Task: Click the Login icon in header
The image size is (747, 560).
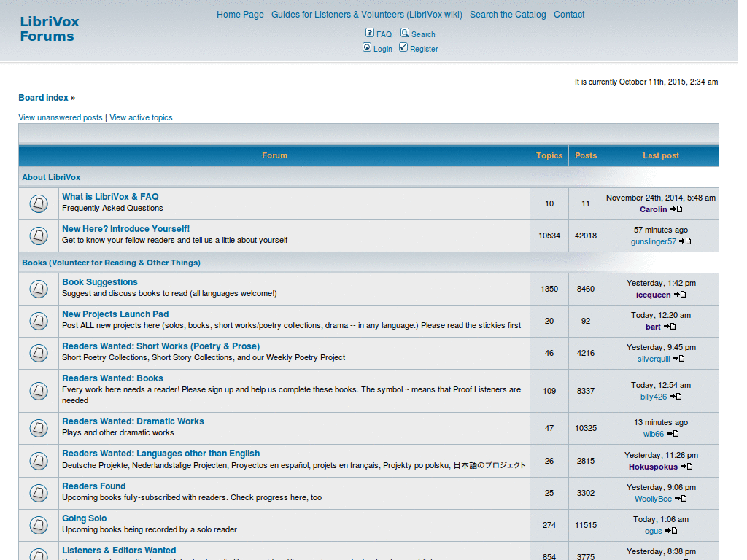Action: click(367, 47)
